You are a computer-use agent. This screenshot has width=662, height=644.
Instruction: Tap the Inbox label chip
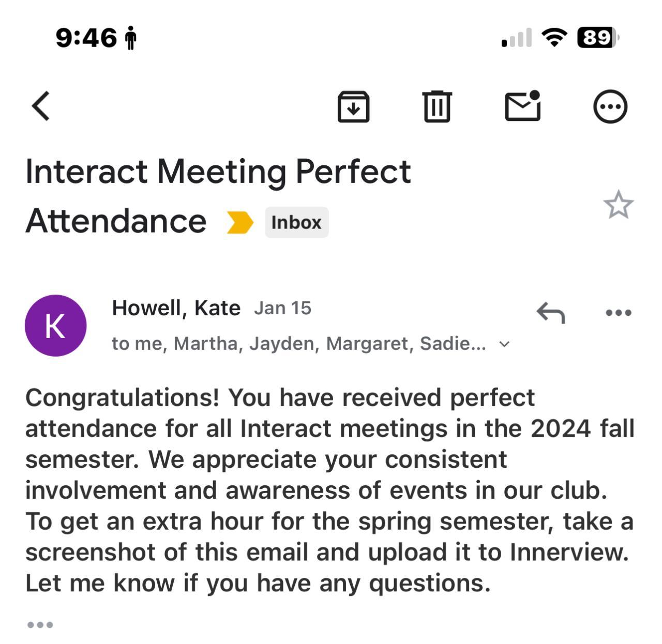[296, 222]
